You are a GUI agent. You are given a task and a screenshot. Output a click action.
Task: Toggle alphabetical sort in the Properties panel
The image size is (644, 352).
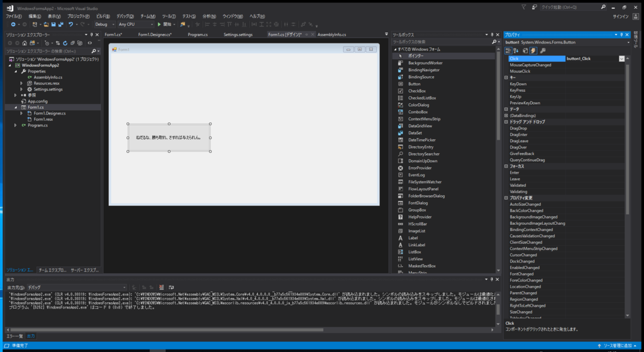pos(516,50)
